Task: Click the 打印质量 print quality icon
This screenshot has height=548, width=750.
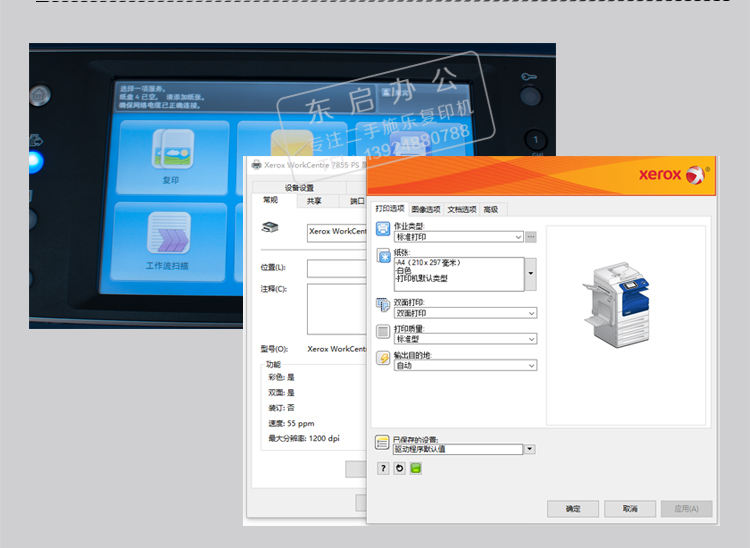Action: (x=383, y=331)
